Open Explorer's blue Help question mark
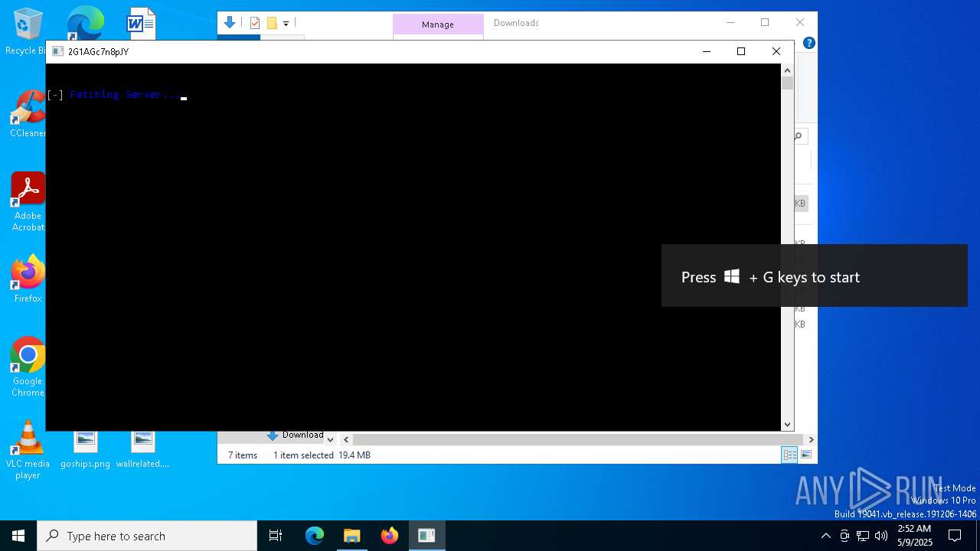Viewport: 980px width, 551px height. click(x=808, y=43)
